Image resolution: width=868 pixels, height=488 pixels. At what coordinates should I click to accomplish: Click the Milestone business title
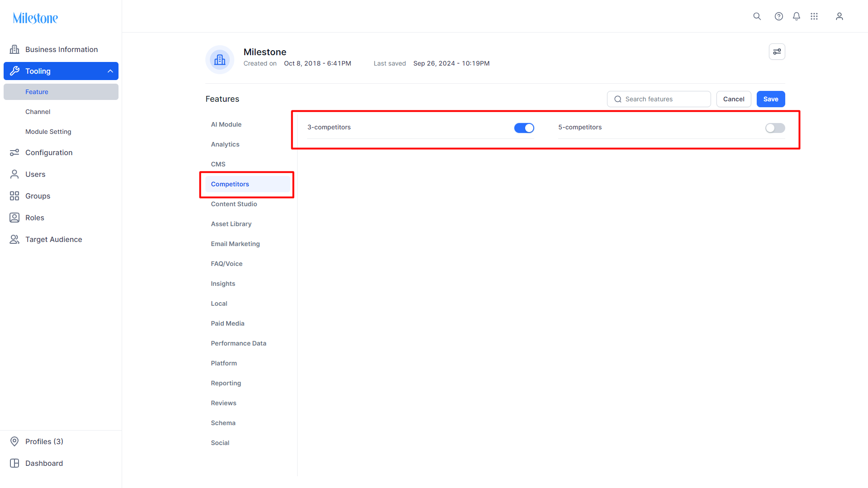point(265,52)
